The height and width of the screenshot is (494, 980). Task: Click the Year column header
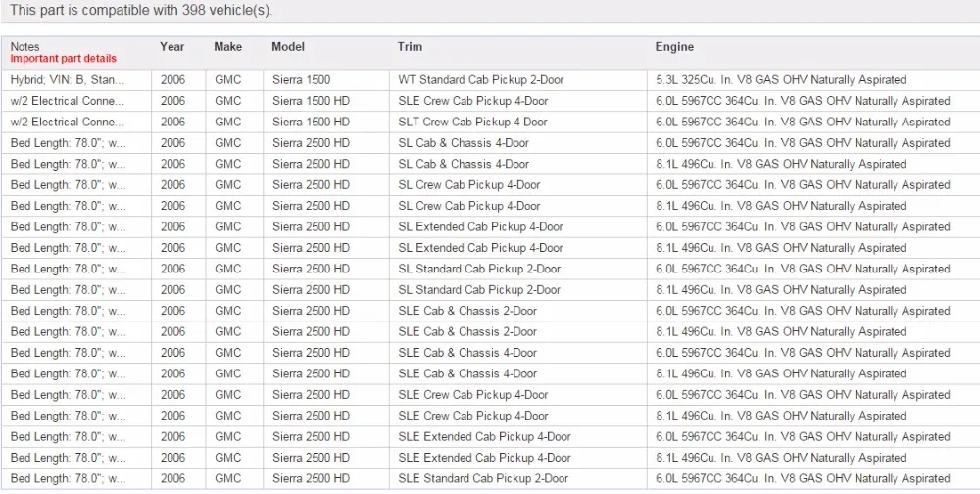tap(171, 47)
